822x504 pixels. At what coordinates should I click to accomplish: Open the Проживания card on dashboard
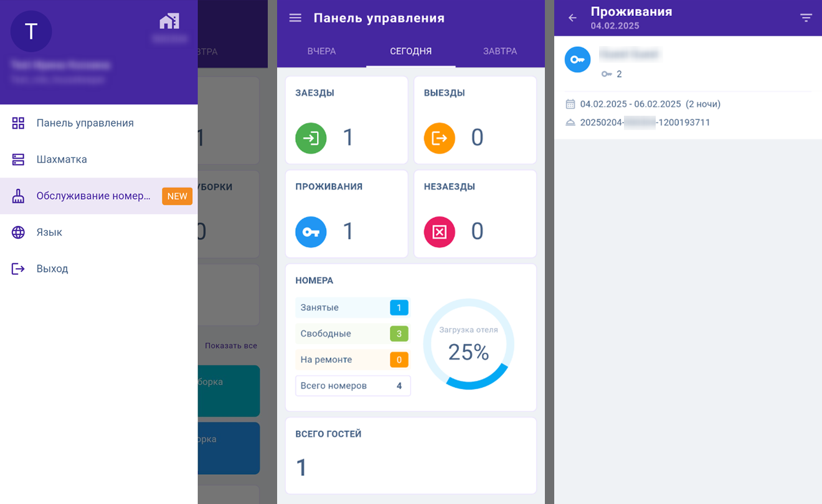[346, 214]
